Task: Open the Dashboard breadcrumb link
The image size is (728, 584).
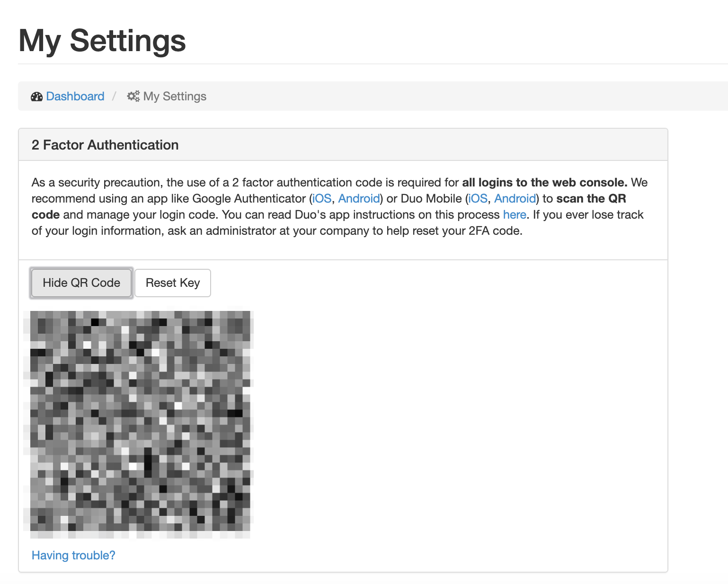Action: (x=75, y=97)
